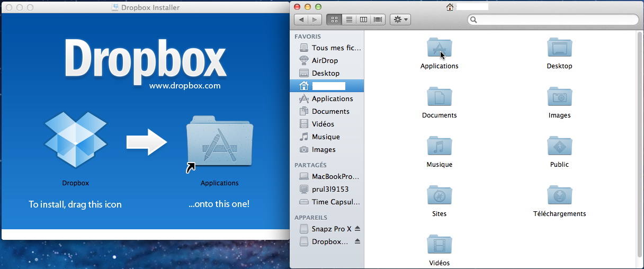Click the FAVORIS sidebar header
The width and height of the screenshot is (644, 269).
click(x=307, y=37)
